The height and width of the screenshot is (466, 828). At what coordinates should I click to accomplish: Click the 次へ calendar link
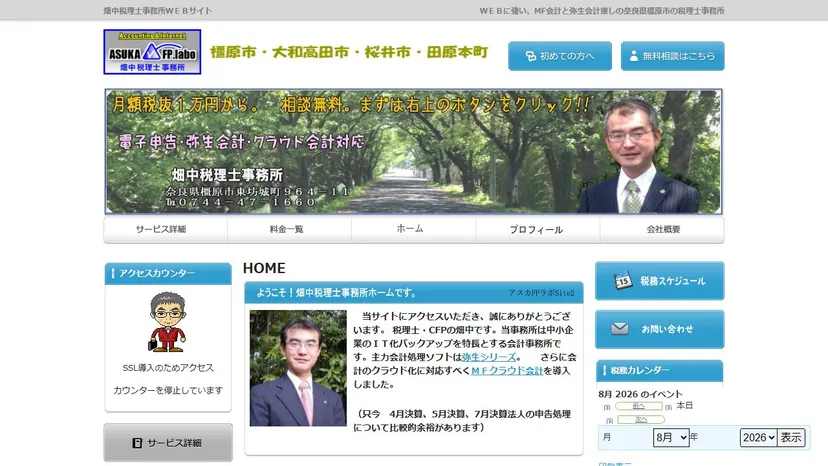(641, 420)
